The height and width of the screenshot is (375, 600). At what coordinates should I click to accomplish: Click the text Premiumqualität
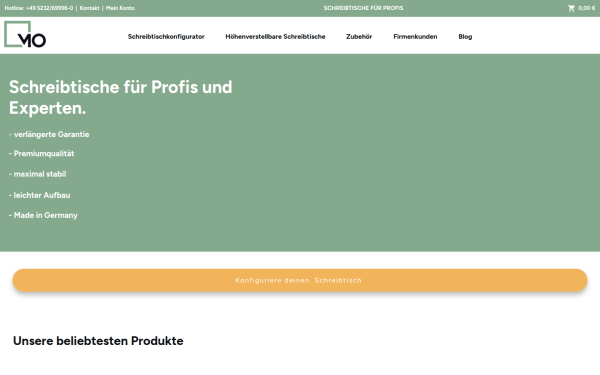[x=44, y=153]
